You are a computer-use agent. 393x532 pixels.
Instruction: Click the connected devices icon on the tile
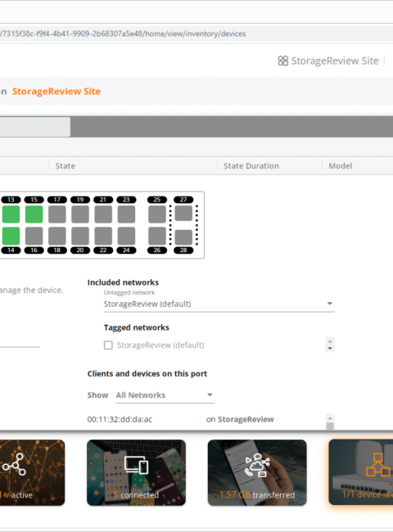pos(136,465)
